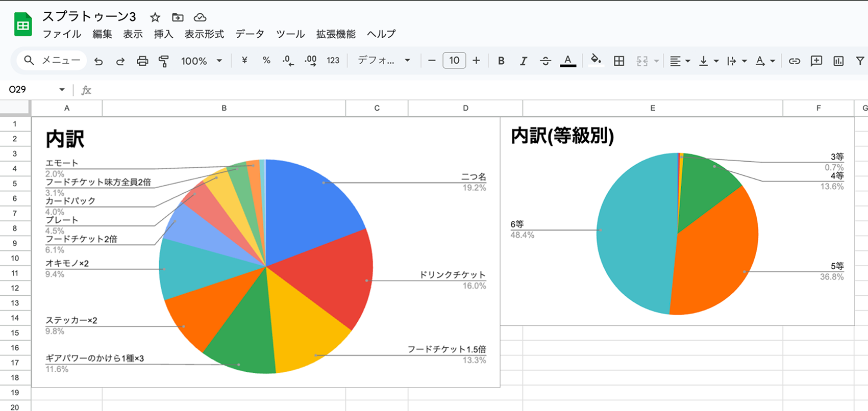868x411 pixels.
Task: Click the font size field showing 10
Action: [x=454, y=61]
